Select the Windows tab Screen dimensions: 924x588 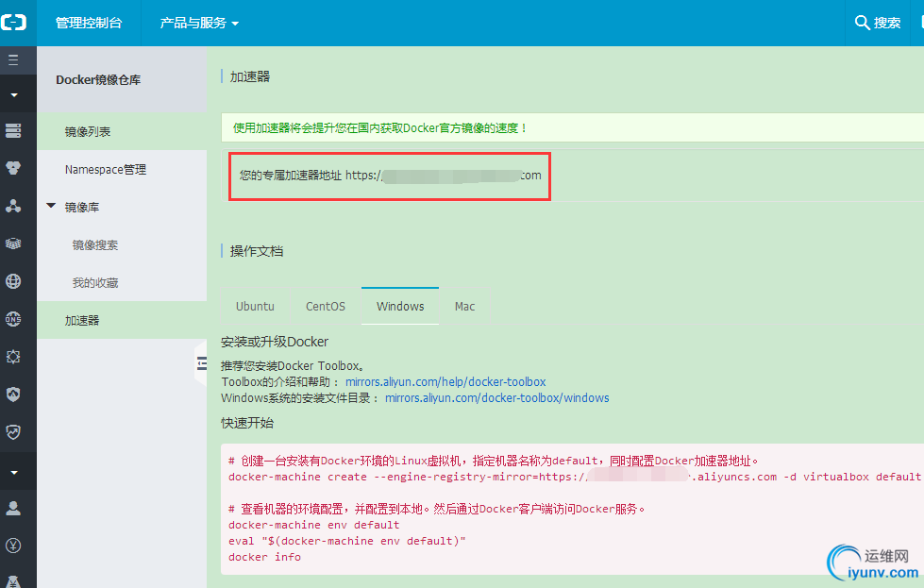pyautogui.click(x=400, y=307)
